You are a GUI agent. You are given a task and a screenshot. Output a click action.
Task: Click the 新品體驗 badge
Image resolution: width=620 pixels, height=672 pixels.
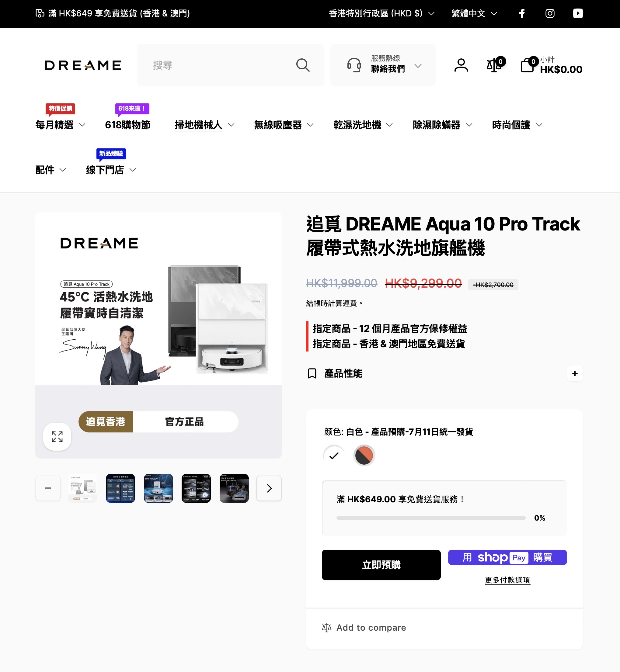(111, 154)
